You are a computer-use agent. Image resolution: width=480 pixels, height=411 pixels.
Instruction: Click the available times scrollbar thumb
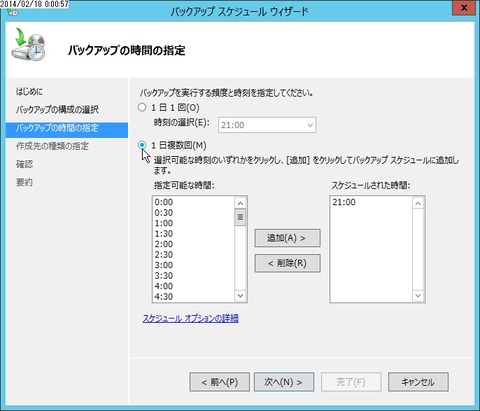click(x=240, y=217)
